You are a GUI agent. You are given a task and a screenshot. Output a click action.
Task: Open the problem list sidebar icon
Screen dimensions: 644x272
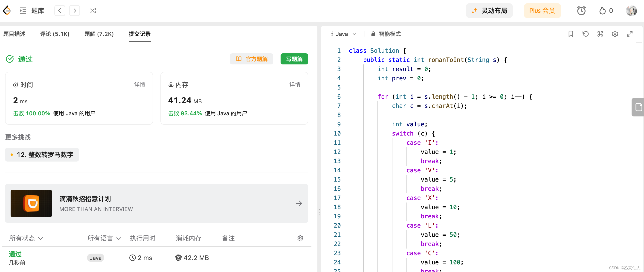point(23,11)
